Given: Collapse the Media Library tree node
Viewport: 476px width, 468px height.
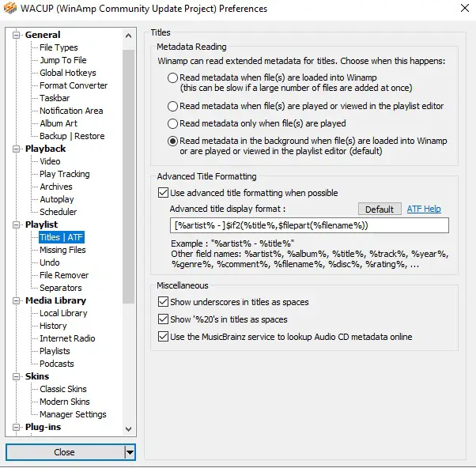Looking at the screenshot, I should tap(16, 300).
